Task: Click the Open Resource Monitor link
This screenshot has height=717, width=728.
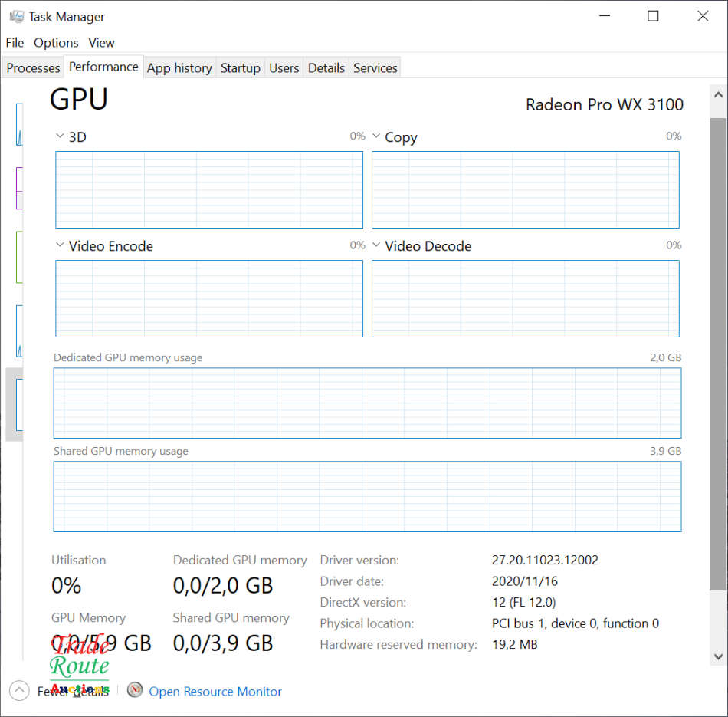Action: pos(215,692)
